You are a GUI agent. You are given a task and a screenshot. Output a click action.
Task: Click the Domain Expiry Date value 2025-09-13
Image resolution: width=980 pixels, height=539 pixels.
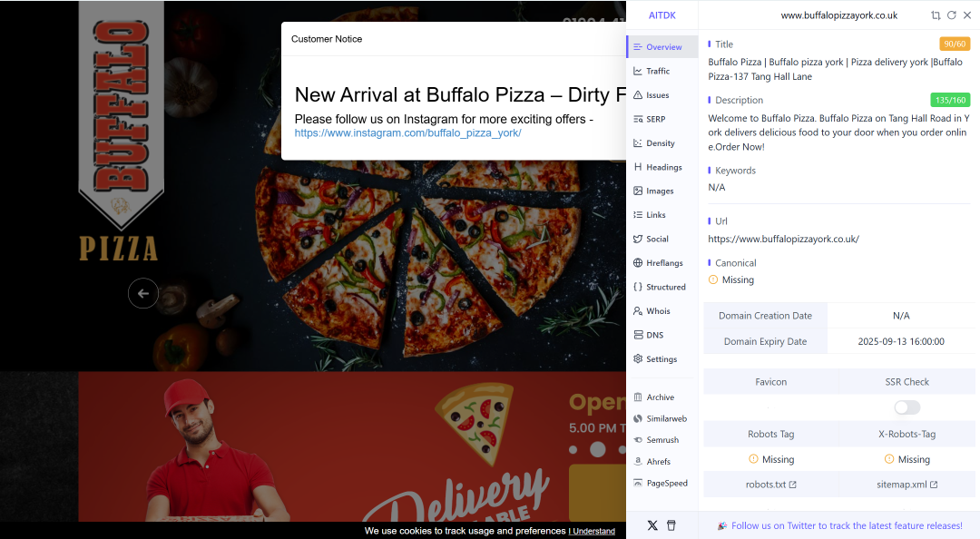coord(901,341)
